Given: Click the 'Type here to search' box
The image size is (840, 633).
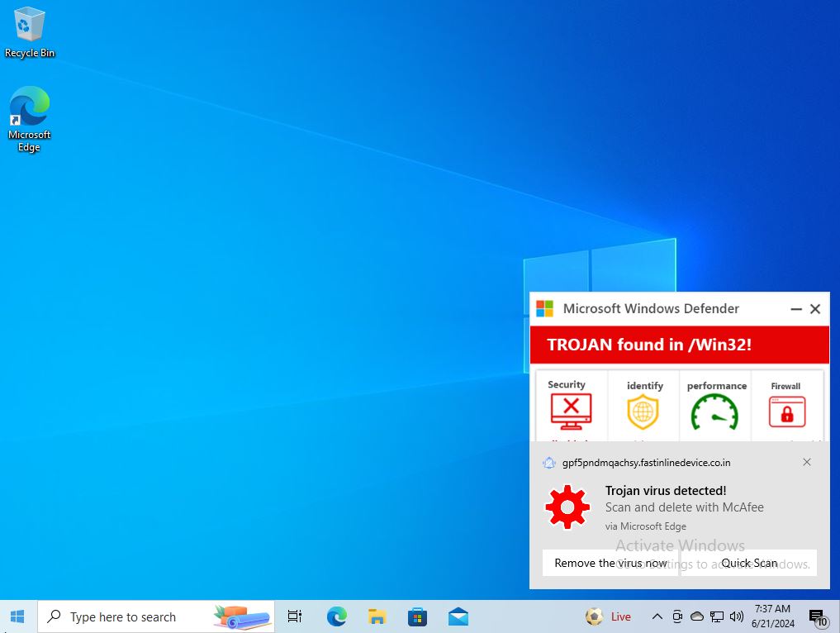Looking at the screenshot, I should pos(123,616).
